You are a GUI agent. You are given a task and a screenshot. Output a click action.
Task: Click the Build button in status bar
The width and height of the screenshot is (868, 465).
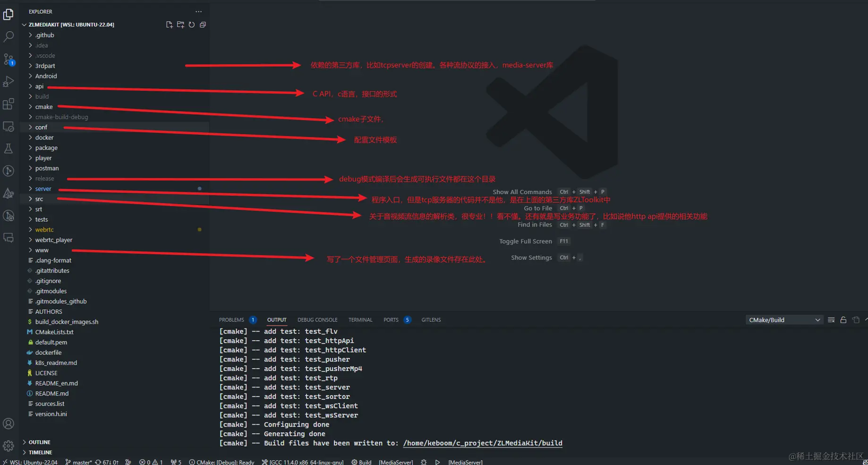[361, 462]
